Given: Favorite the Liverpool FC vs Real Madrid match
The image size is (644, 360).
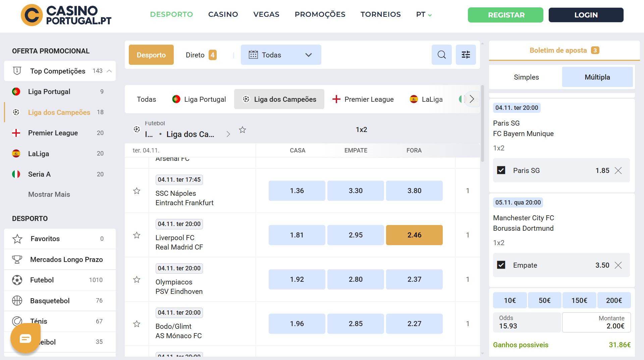Looking at the screenshot, I should pyautogui.click(x=137, y=235).
